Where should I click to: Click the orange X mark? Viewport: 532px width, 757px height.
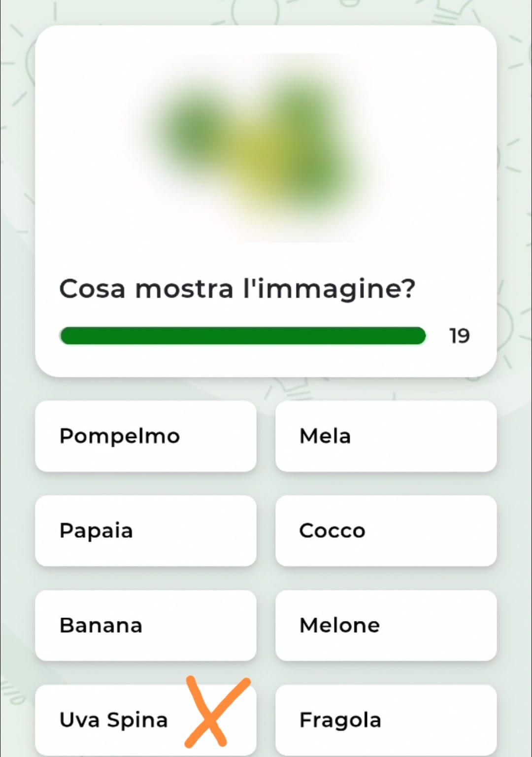coord(216,712)
